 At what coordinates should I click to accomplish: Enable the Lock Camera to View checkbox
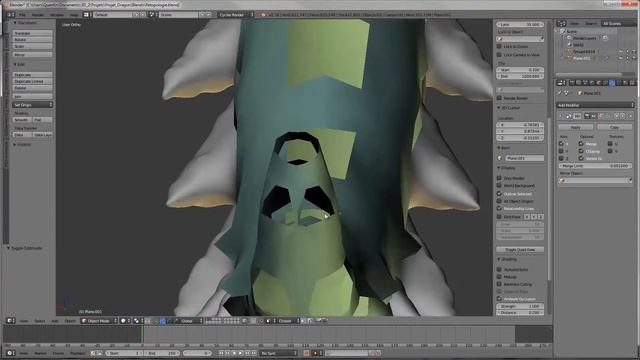(499, 55)
